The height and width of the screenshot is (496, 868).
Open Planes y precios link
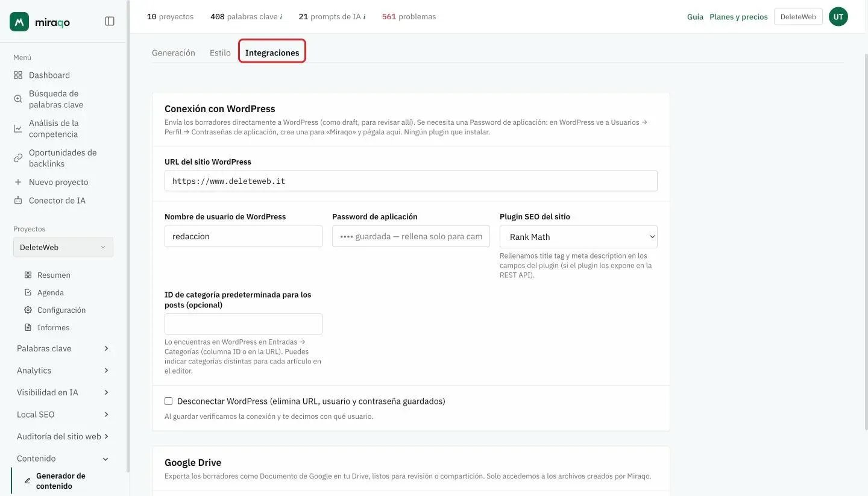click(x=738, y=17)
